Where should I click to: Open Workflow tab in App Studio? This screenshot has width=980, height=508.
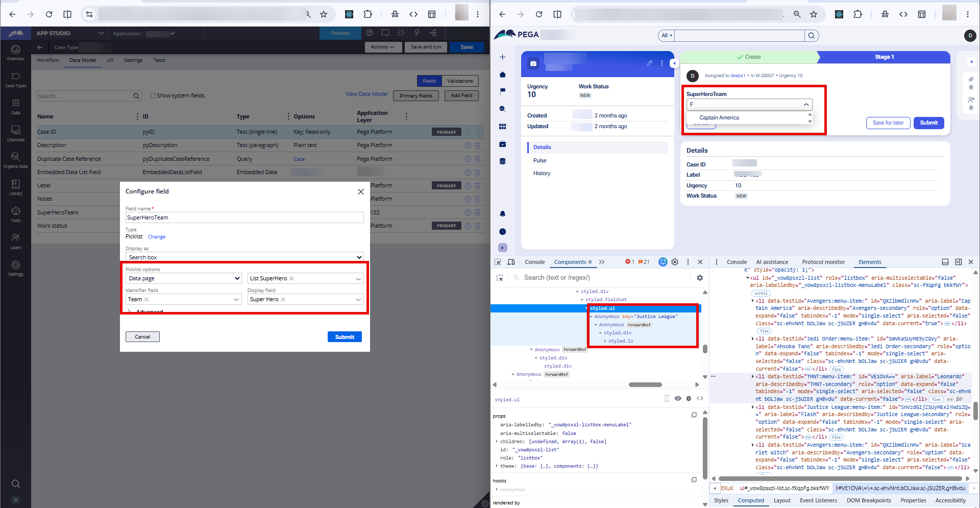[47, 60]
